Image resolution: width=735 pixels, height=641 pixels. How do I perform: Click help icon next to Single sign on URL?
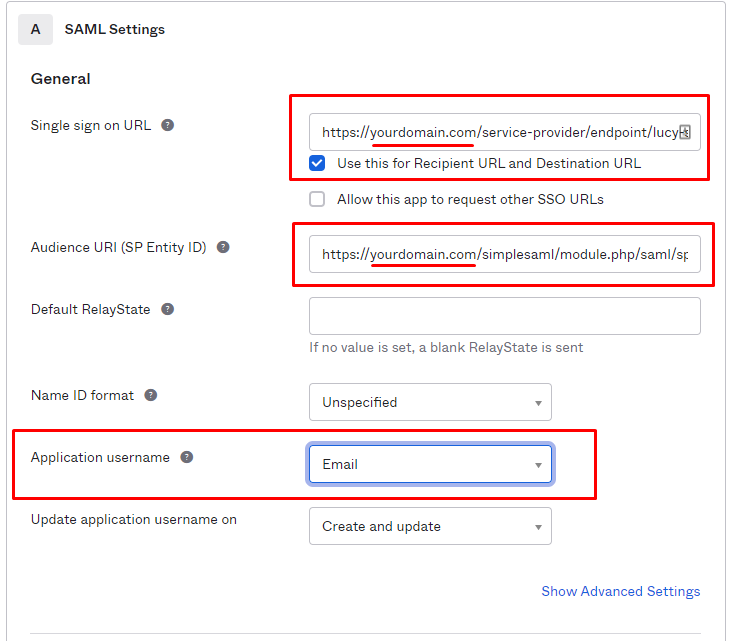click(x=167, y=125)
